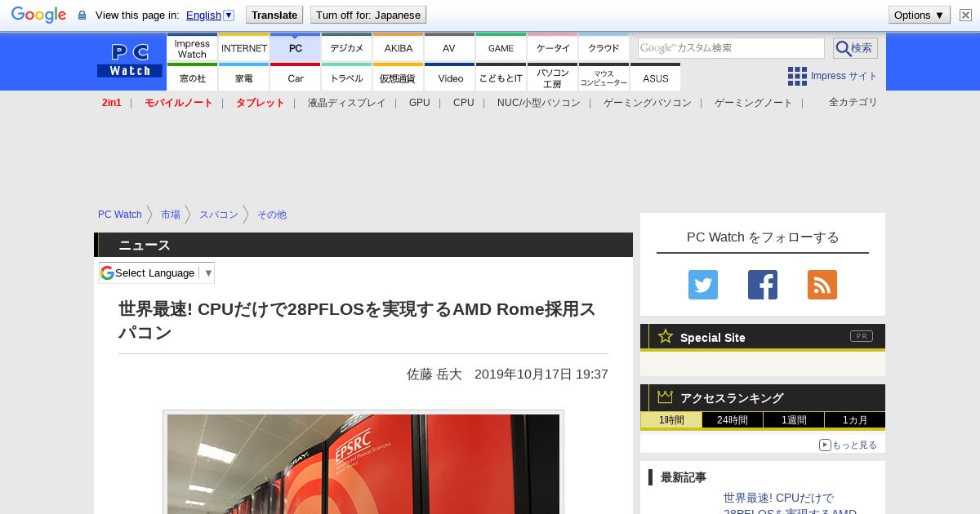980x514 pixels.
Task: Open the ゲーミングノート category link
Action: (x=754, y=103)
